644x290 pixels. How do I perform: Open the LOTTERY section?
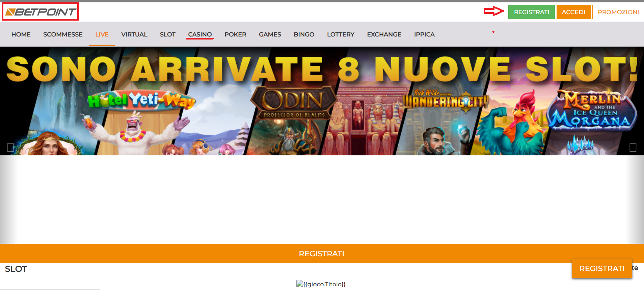[341, 34]
